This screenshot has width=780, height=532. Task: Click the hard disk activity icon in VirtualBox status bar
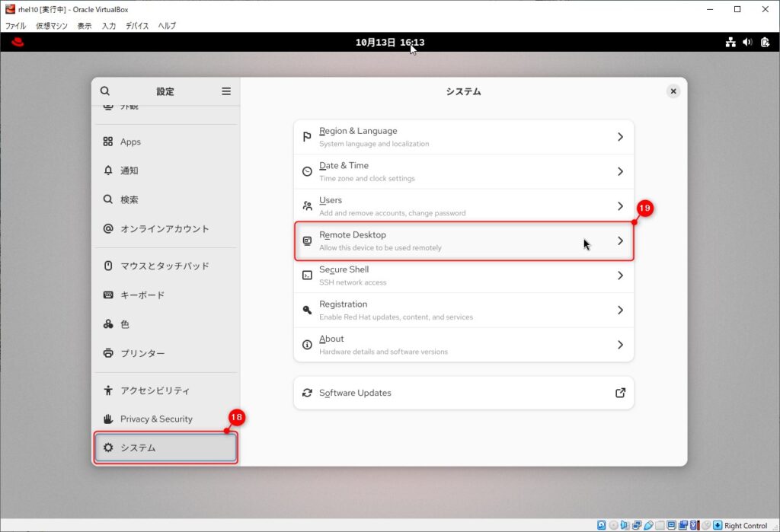pyautogui.click(x=601, y=524)
